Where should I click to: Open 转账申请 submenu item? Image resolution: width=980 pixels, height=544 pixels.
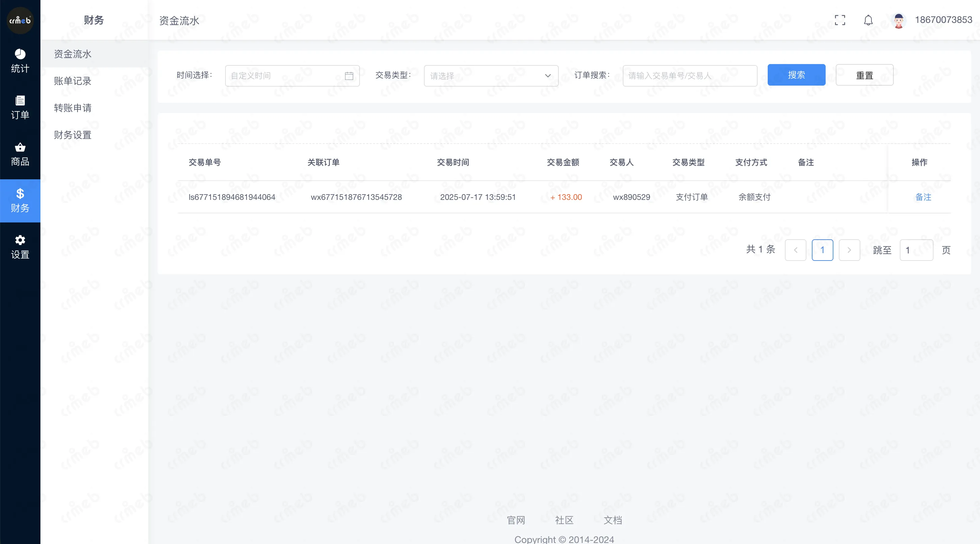[x=94, y=108]
